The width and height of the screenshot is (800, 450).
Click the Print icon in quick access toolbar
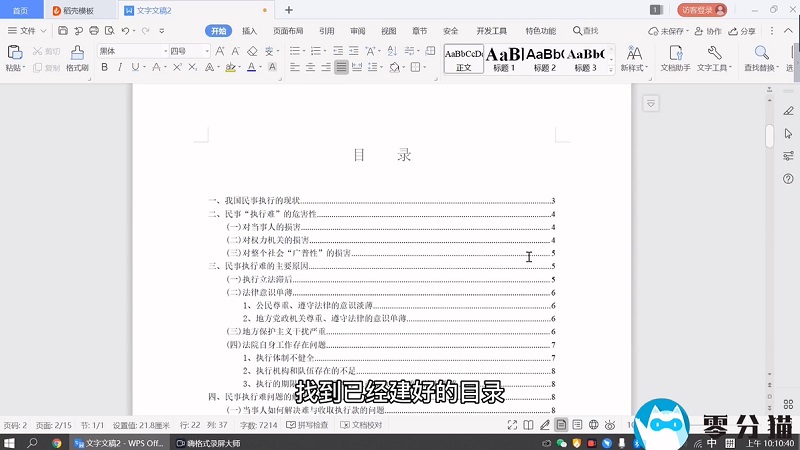tap(95, 31)
